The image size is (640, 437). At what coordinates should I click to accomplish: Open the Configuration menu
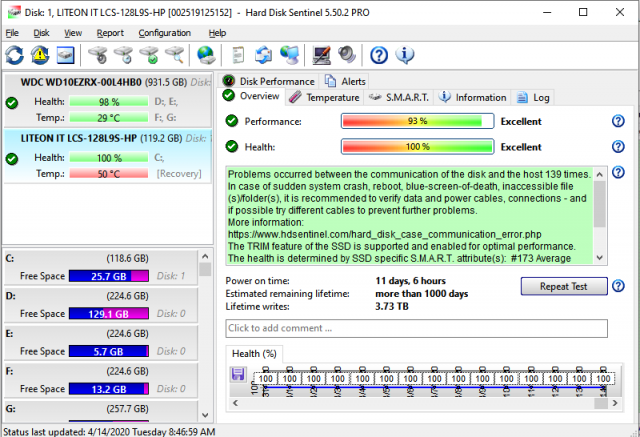(164, 33)
